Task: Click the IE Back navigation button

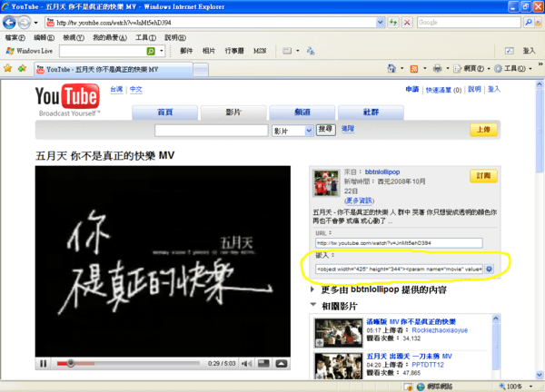Action: (x=9, y=23)
